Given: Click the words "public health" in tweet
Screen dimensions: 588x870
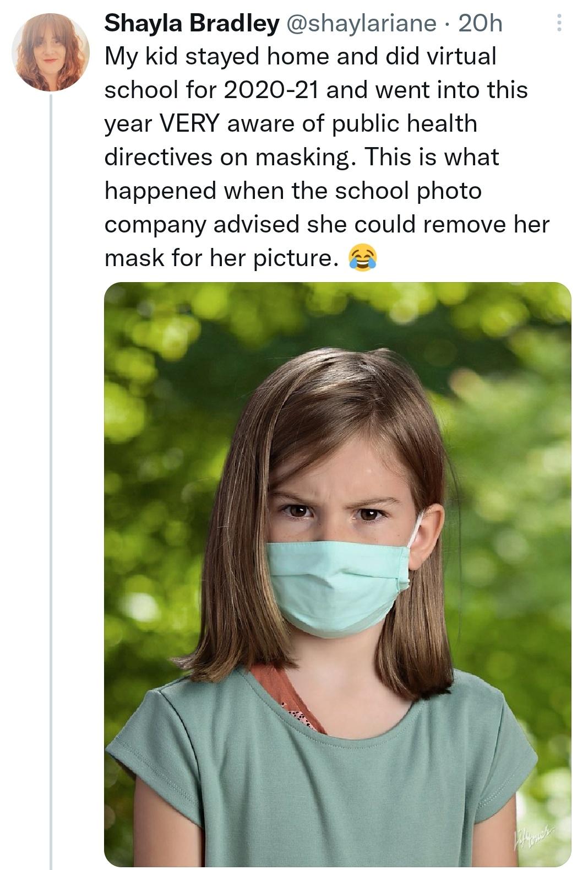Looking at the screenshot, I should [x=404, y=123].
